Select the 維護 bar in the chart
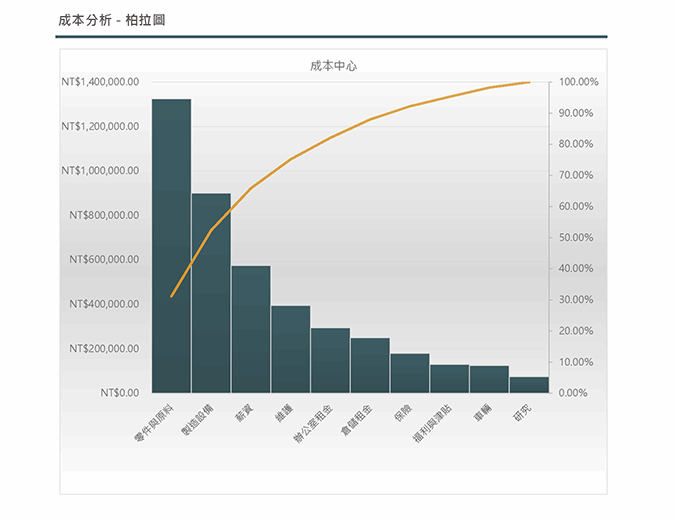The height and width of the screenshot is (520, 675). [x=290, y=349]
